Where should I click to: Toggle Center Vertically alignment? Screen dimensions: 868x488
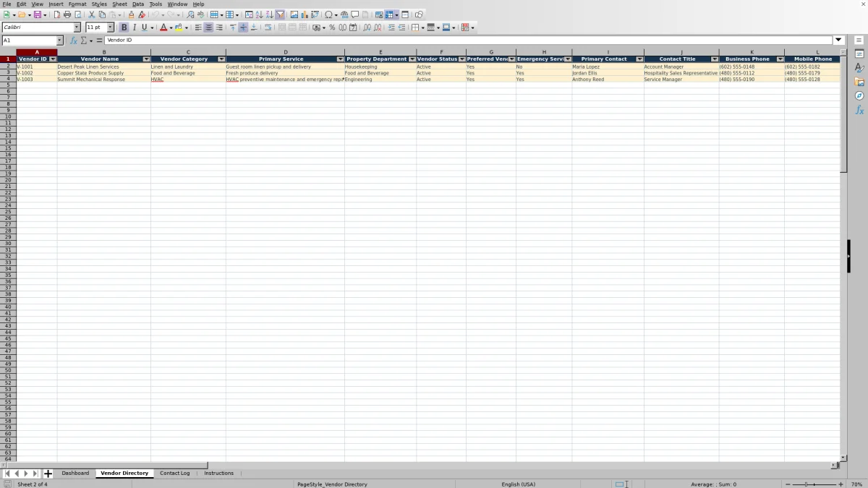[x=243, y=27]
